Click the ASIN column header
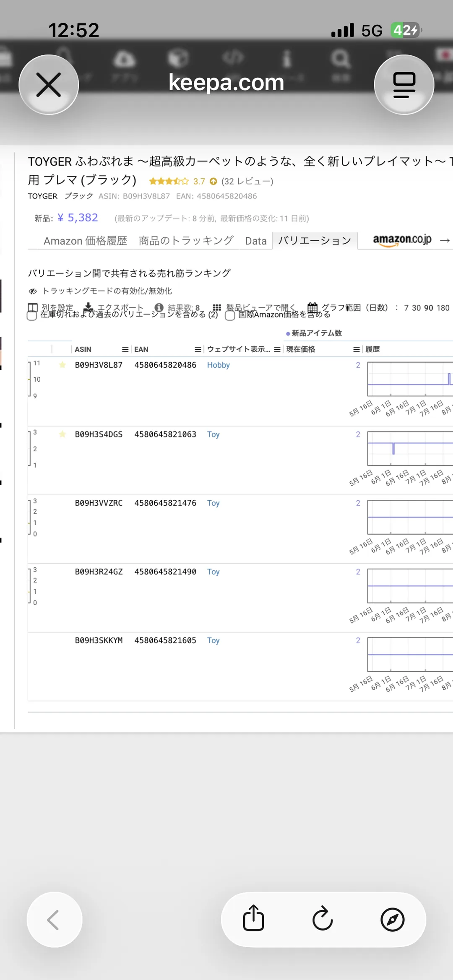Viewport: 453px width, 980px height. [x=83, y=349]
